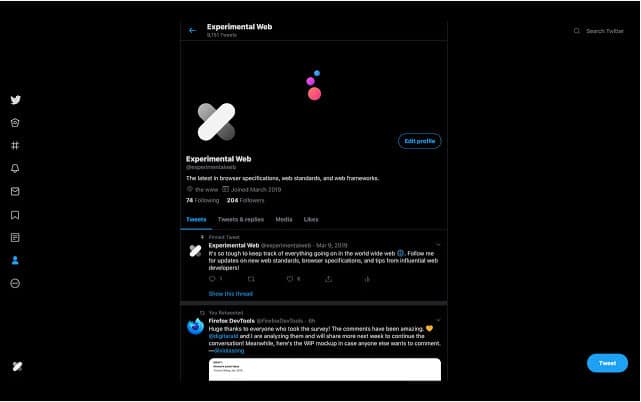The image size is (641, 402).
Task: Open the Lists icon in sidebar
Action: tap(15, 238)
